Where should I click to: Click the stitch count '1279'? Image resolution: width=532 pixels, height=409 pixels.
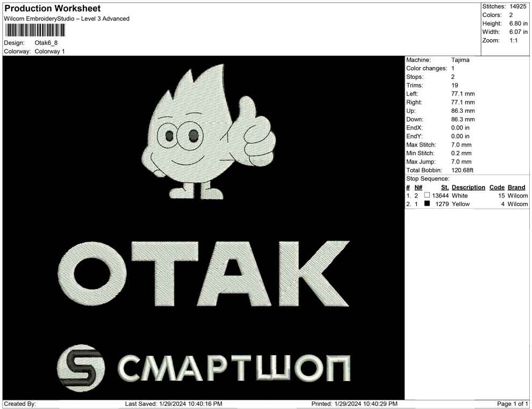point(442,204)
